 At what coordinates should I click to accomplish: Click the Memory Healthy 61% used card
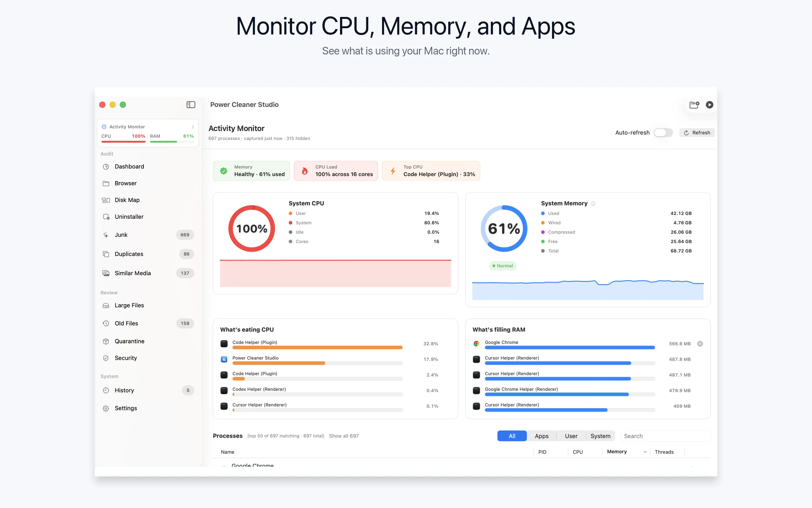[251, 171]
